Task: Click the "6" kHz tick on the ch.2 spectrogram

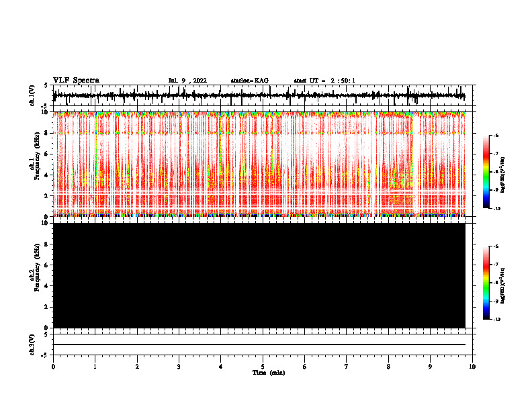Action: [47, 265]
